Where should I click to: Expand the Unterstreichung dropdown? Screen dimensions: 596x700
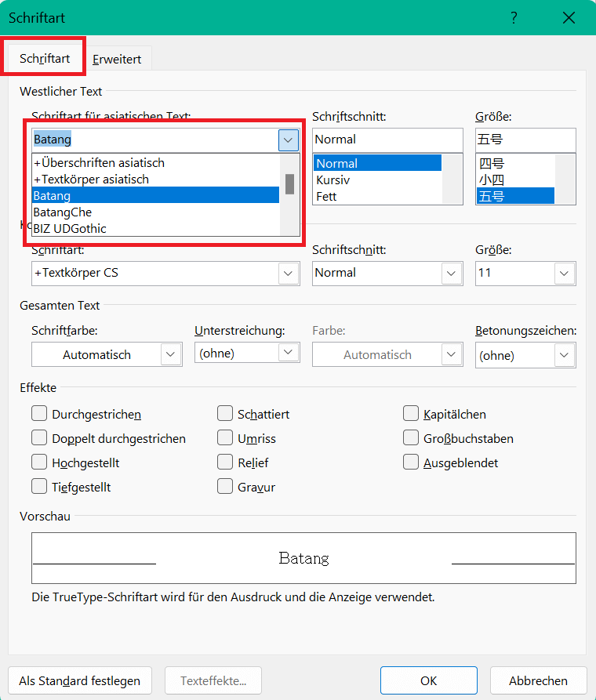point(289,354)
